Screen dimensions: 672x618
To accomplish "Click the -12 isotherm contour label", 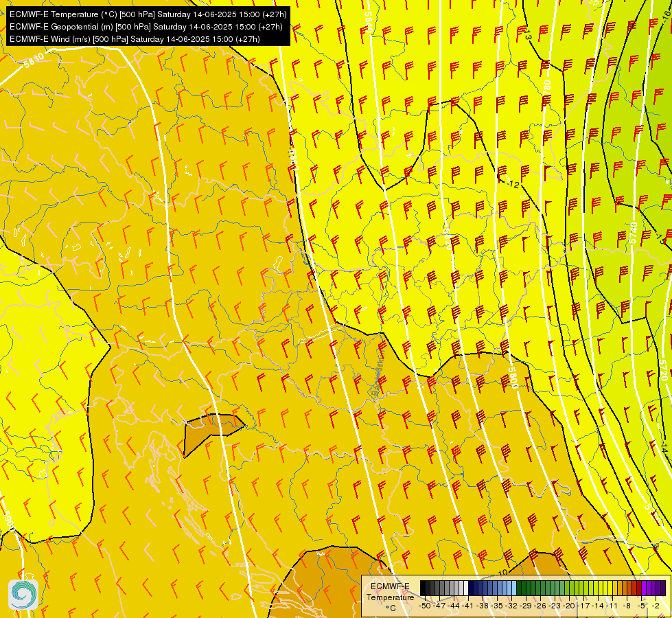I will pos(513,185).
